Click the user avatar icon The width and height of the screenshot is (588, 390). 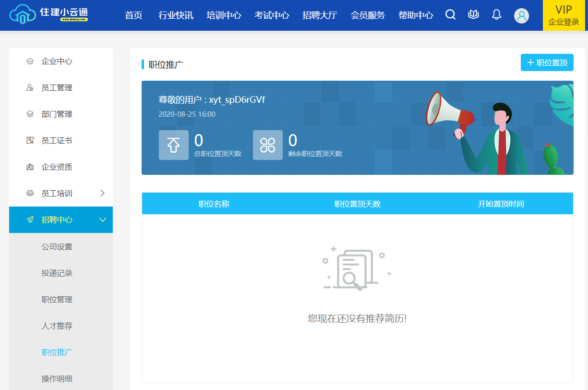[521, 16]
